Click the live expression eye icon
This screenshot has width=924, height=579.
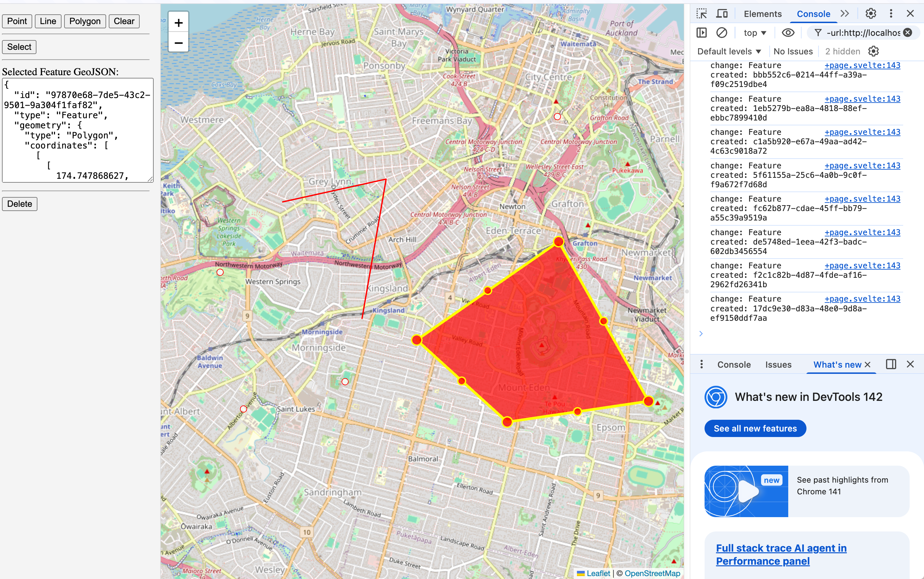click(788, 33)
